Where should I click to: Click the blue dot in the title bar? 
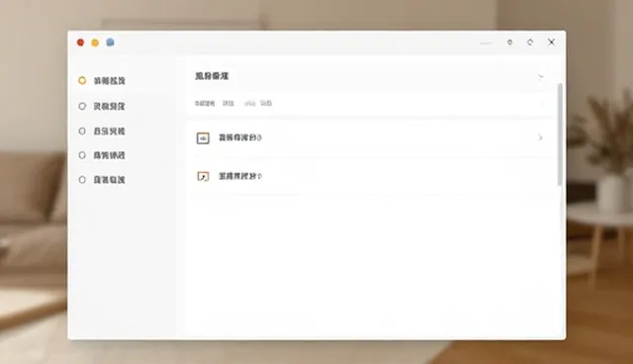point(110,42)
